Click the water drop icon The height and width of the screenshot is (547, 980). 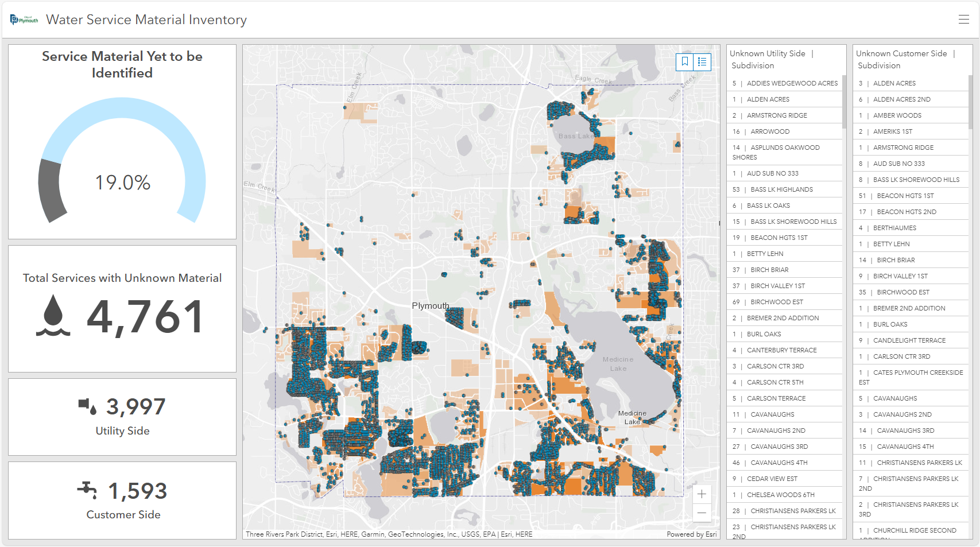[53, 315]
